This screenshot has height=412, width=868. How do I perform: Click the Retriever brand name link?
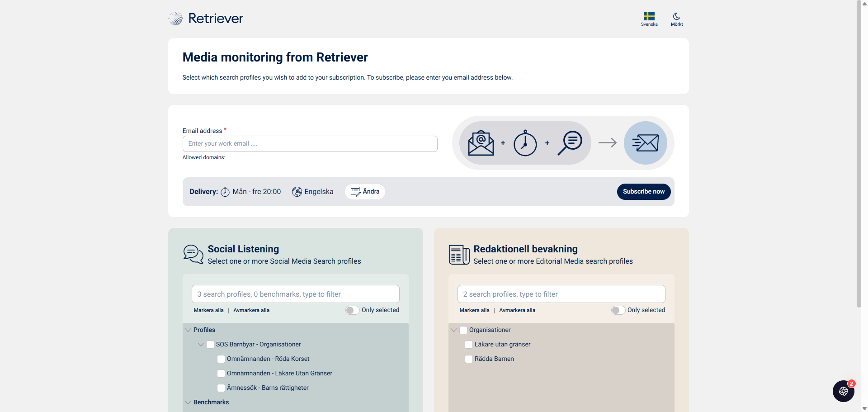[x=216, y=19]
